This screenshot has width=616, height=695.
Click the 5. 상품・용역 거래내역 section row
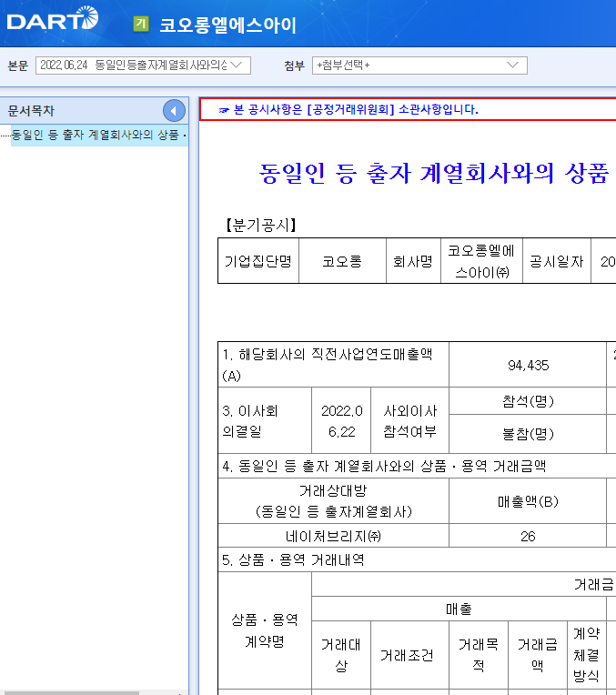417,559
